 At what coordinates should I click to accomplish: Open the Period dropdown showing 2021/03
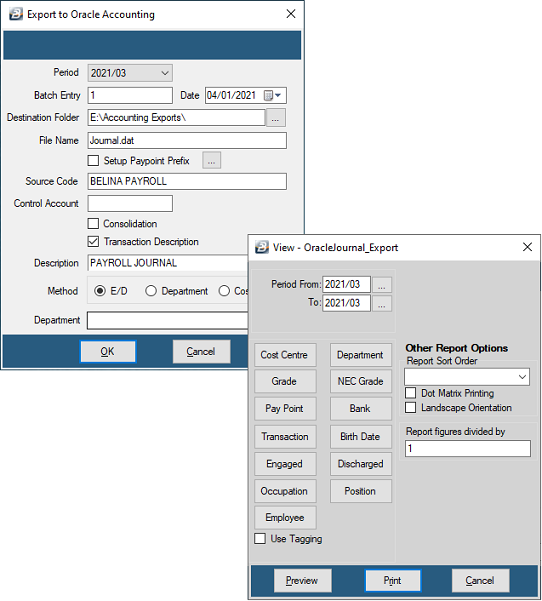(130, 73)
